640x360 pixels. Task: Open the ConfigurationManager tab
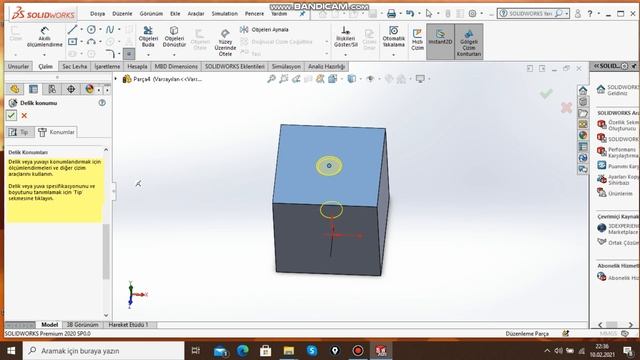click(x=52, y=89)
